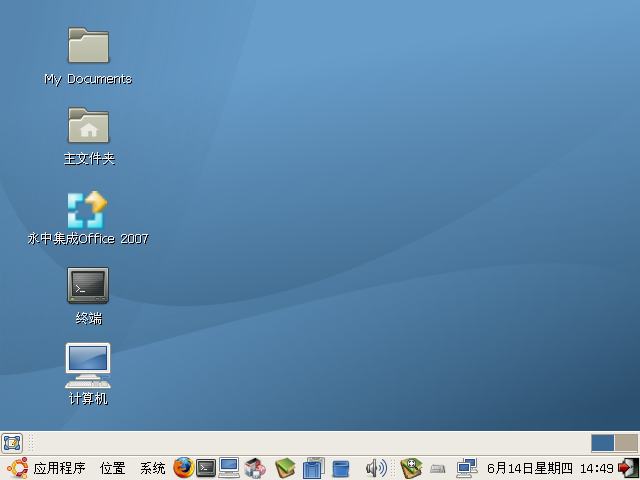Switch to the first (blue) workspace

pos(602,443)
